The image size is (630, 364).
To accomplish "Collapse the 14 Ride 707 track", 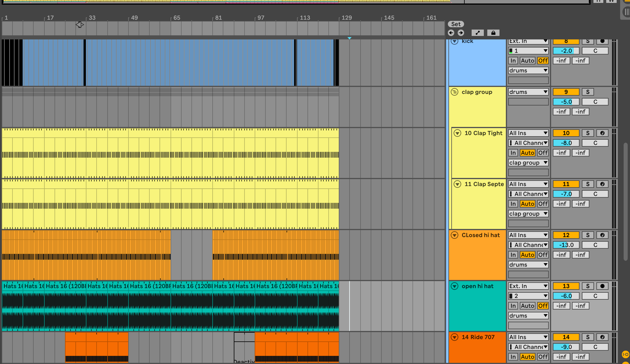I will [x=455, y=337].
